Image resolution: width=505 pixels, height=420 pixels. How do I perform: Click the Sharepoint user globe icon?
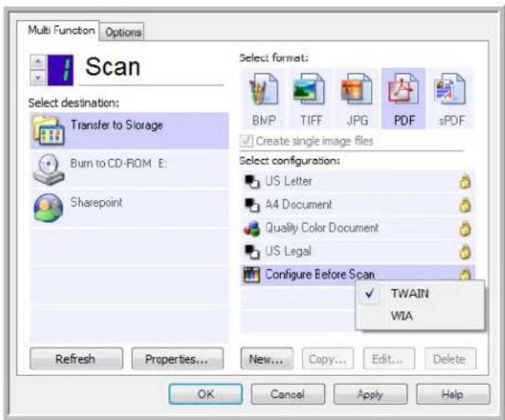(x=48, y=208)
